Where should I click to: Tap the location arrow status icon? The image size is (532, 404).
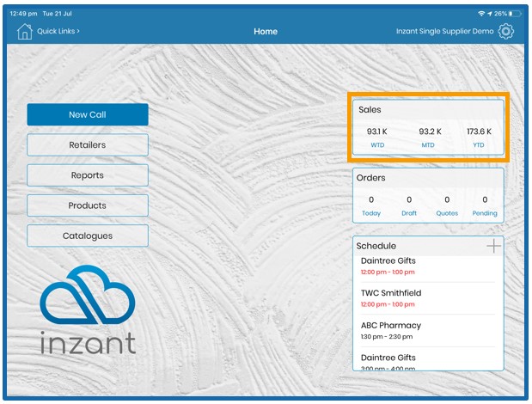click(x=490, y=14)
